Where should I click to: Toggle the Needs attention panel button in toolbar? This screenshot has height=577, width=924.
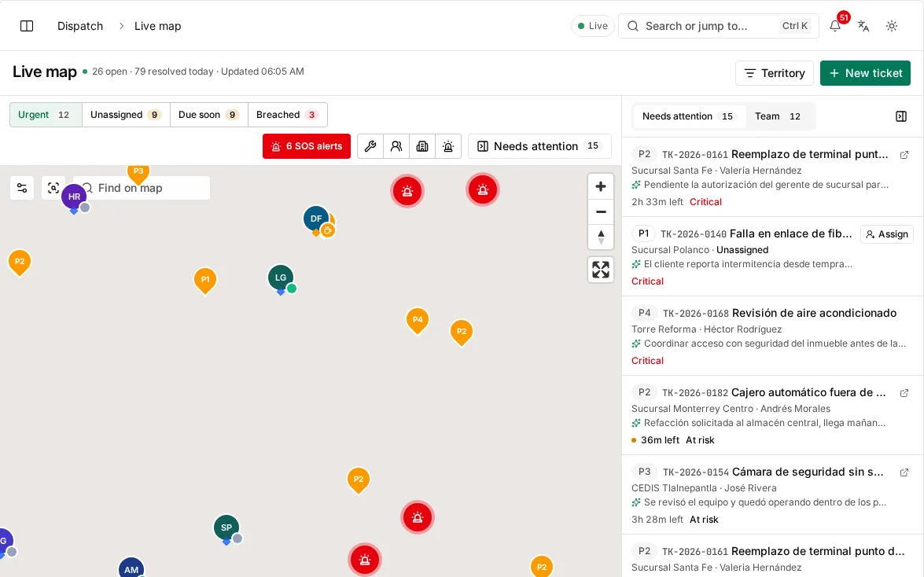click(x=539, y=146)
